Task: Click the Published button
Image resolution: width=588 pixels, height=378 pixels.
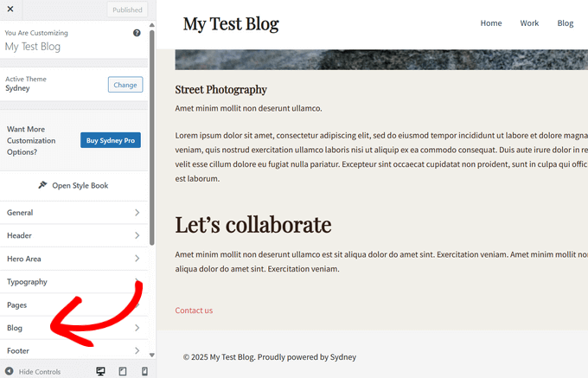Action: [127, 10]
